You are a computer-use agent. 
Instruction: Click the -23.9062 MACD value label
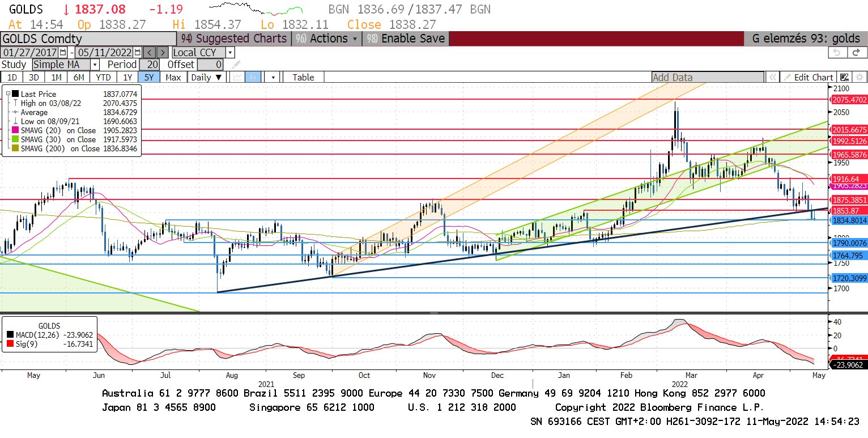849,365
